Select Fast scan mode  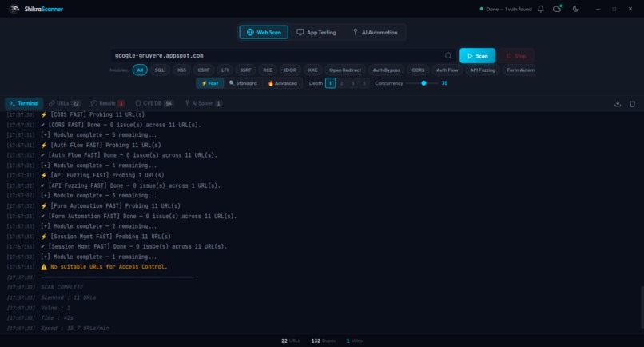pos(210,83)
